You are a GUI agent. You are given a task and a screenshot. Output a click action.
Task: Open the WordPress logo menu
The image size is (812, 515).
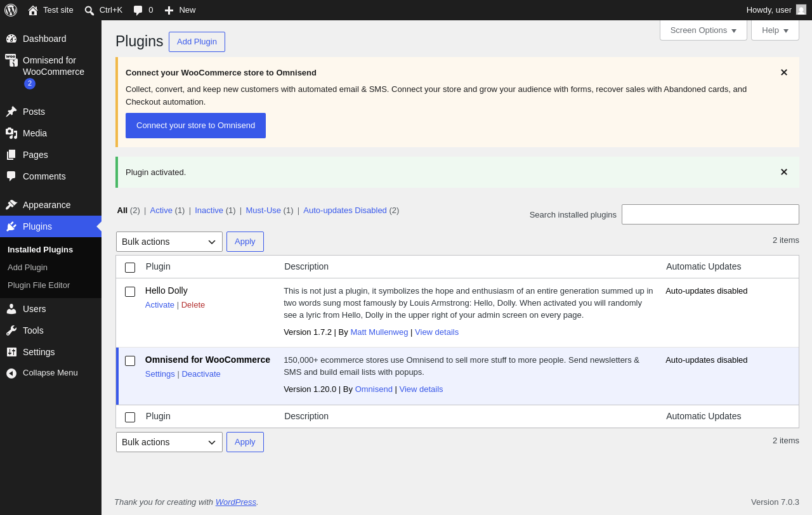[x=11, y=10]
